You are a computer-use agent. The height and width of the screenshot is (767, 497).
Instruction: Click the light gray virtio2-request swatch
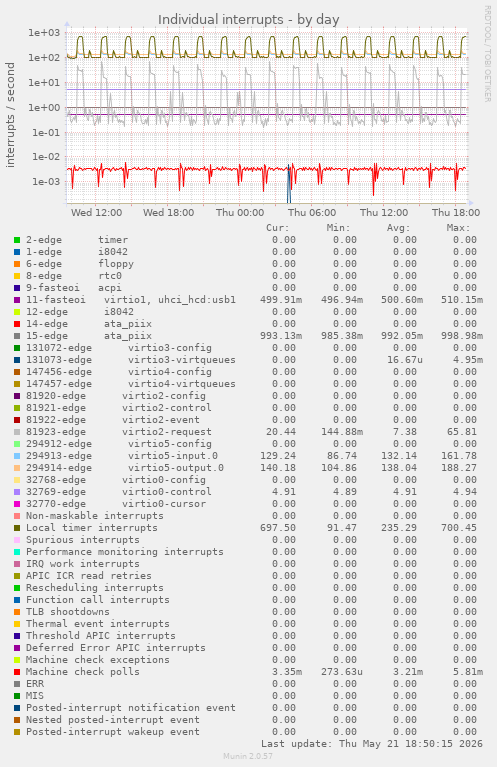tap(17, 432)
